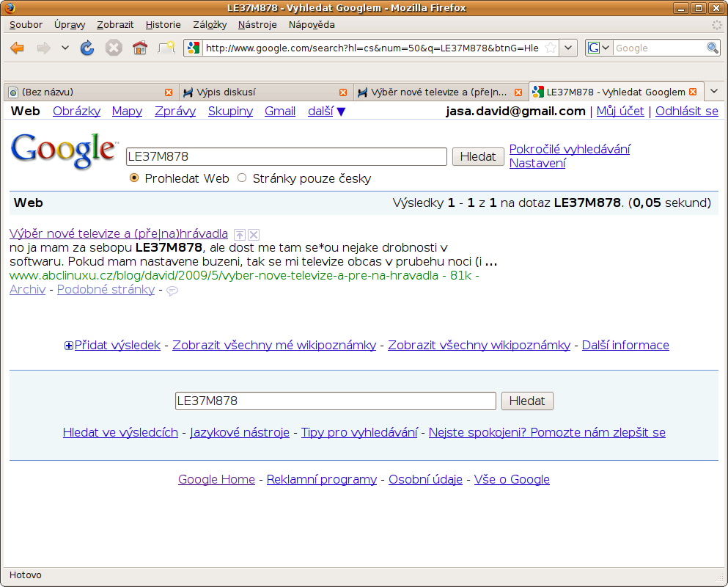Click the Google favicon in the address bar

tap(194, 48)
